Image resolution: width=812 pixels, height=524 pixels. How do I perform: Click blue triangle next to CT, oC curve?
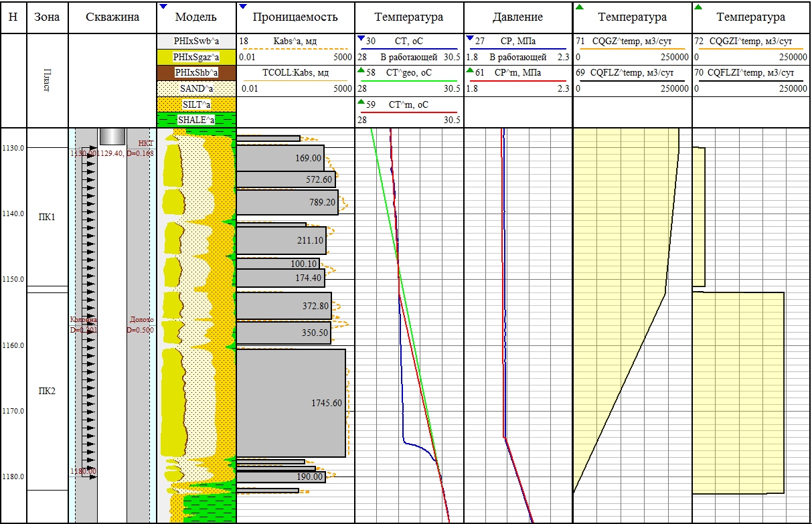[361, 38]
